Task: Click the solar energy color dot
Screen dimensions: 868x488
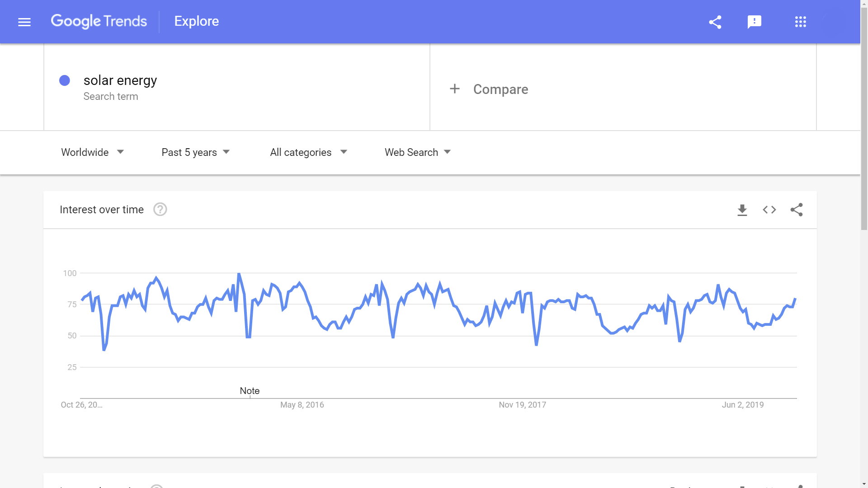Action: (65, 80)
